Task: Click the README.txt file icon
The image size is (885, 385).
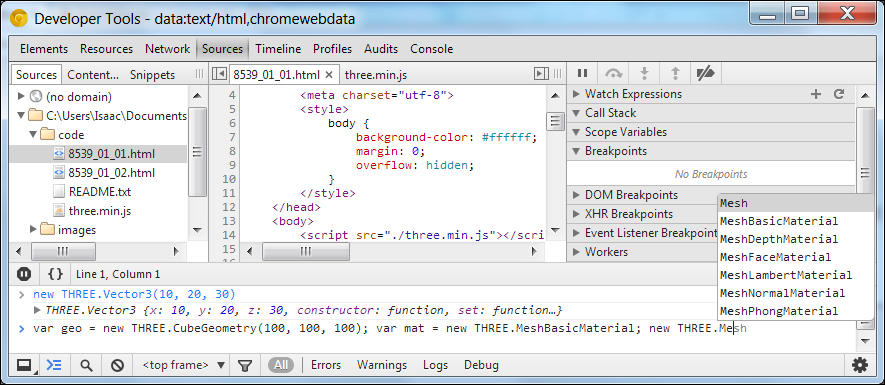Action: coord(59,191)
